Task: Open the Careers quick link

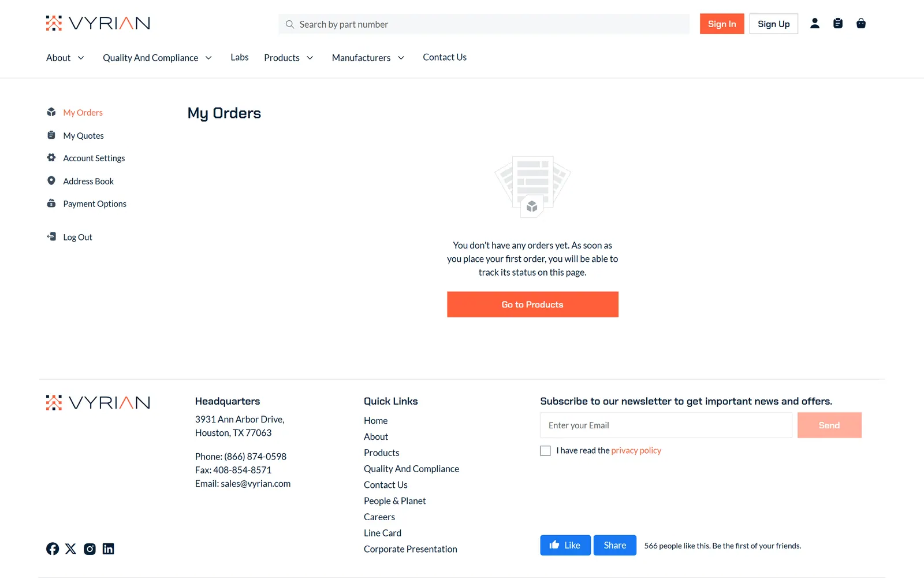Action: click(379, 517)
